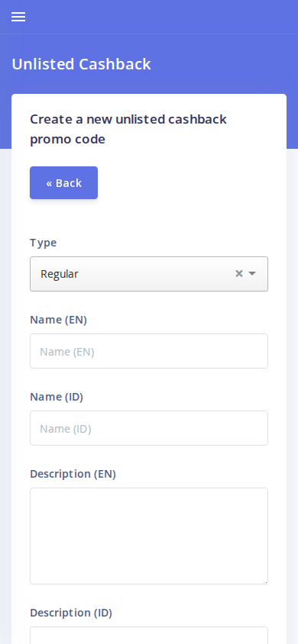Click the Name (ID) placeholder text
298x644 pixels.
(66, 429)
